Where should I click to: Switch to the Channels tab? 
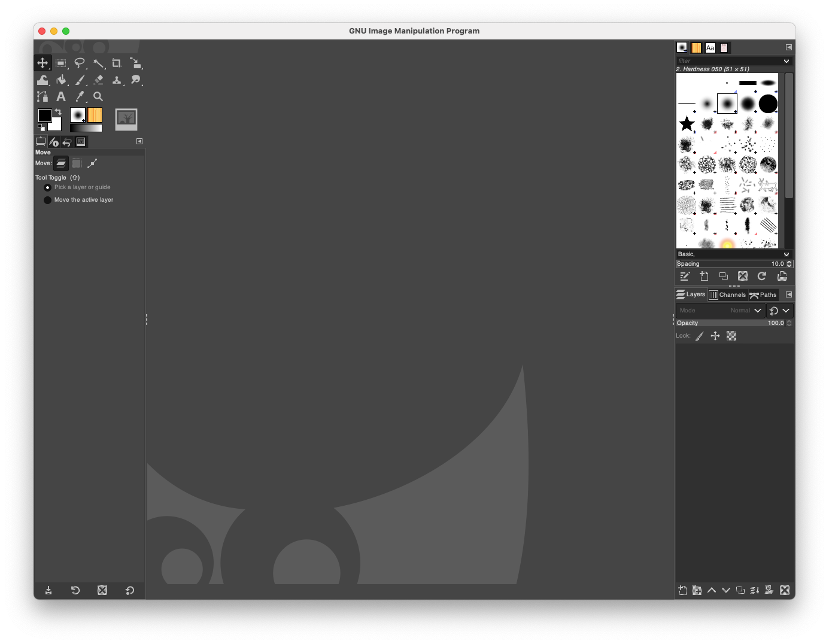point(727,294)
